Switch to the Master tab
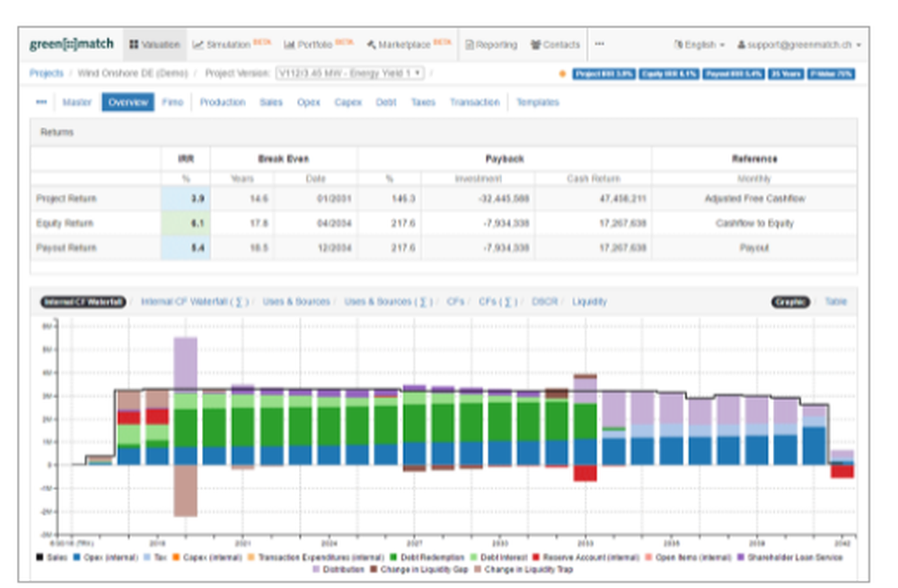This screenshot has width=898, height=588. click(76, 102)
